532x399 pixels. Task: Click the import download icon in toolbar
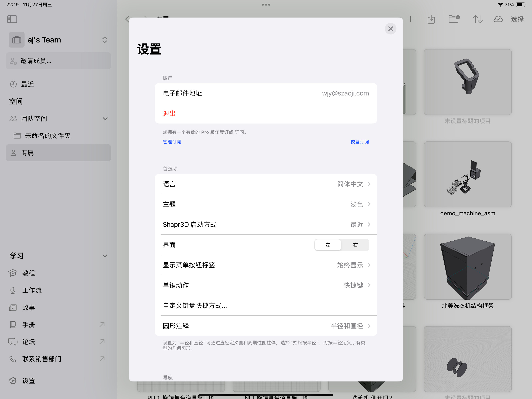tap(431, 19)
